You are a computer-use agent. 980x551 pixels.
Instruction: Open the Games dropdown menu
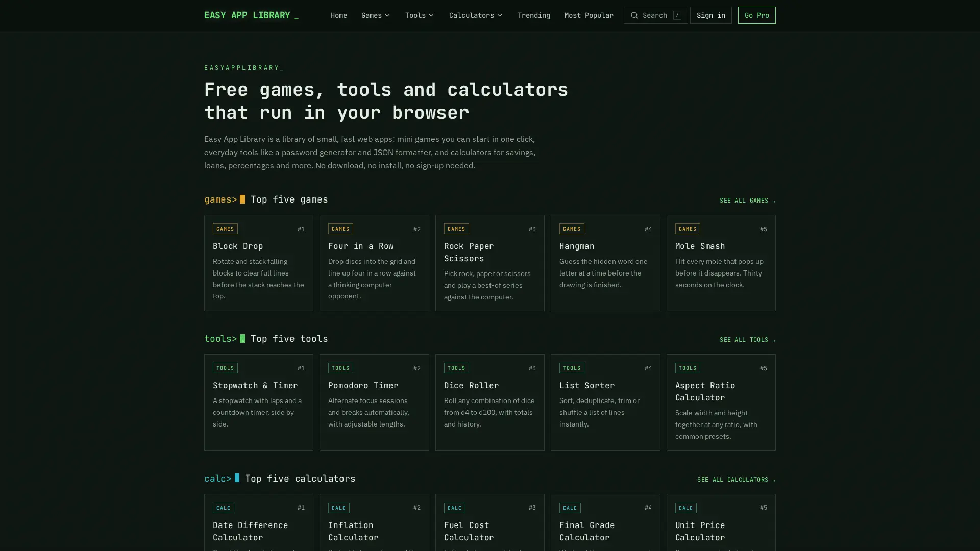tap(376, 15)
